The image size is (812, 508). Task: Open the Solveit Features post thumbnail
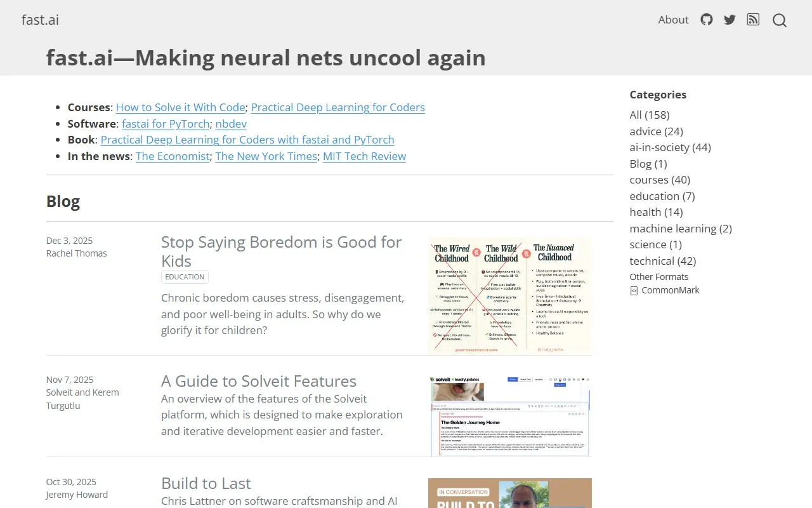509,416
